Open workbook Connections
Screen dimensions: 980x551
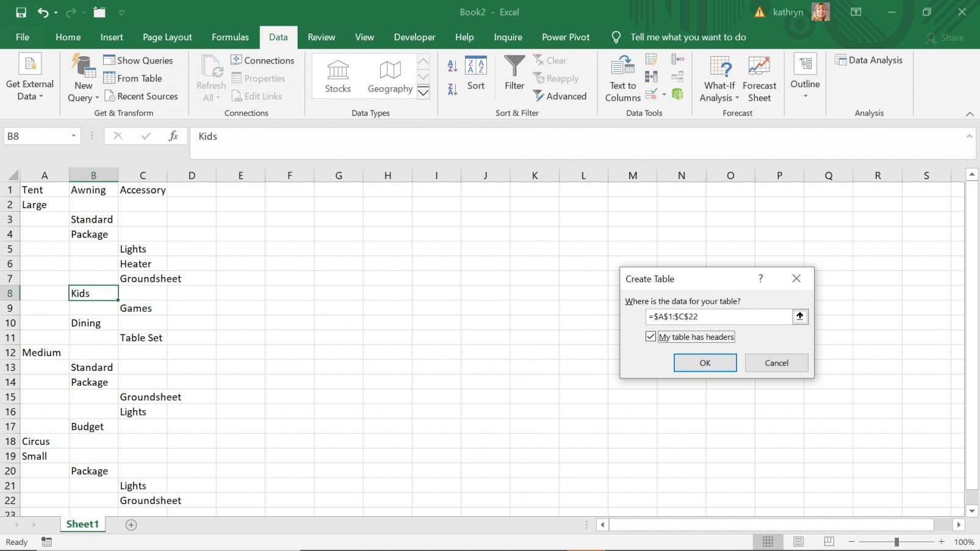click(x=262, y=60)
